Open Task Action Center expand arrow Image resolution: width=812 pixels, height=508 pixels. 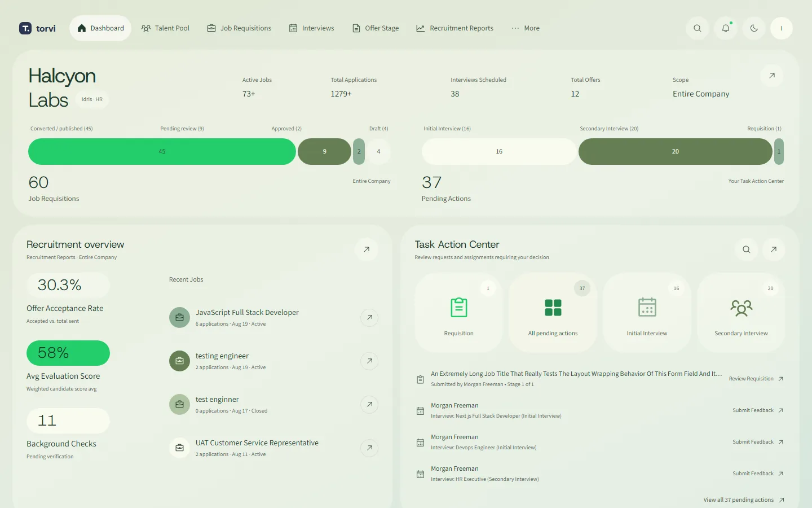pyautogui.click(x=774, y=249)
